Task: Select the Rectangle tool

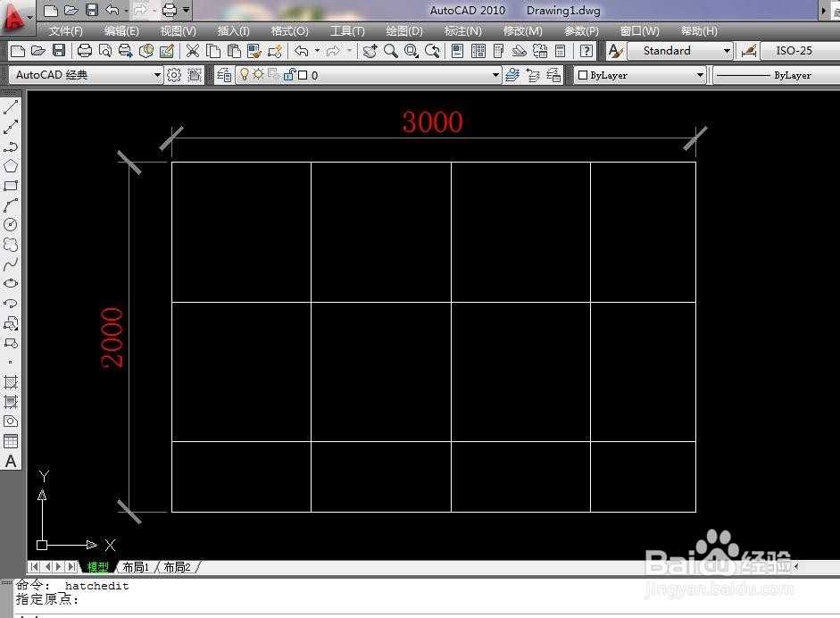Action: [x=11, y=186]
